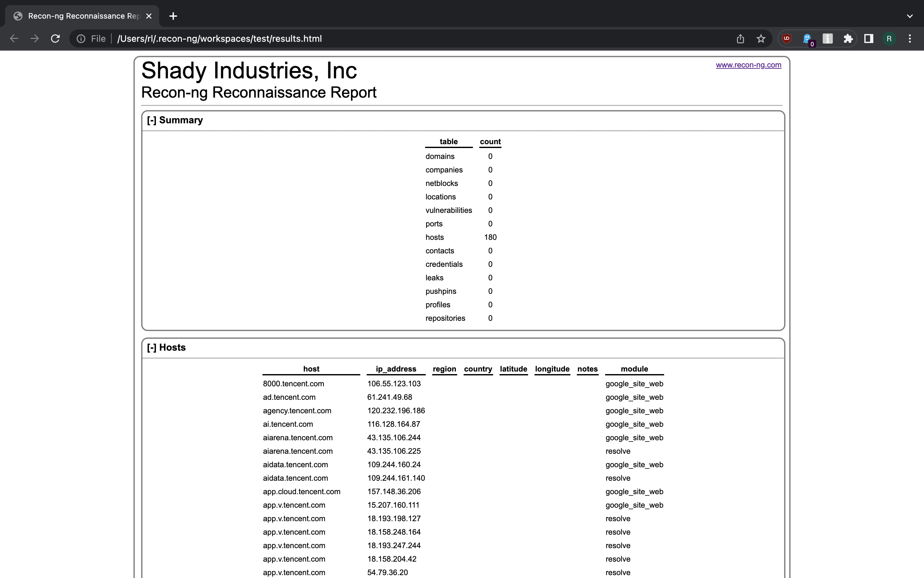Toggle the browser side panel icon
The width and height of the screenshot is (924, 578).
868,39
